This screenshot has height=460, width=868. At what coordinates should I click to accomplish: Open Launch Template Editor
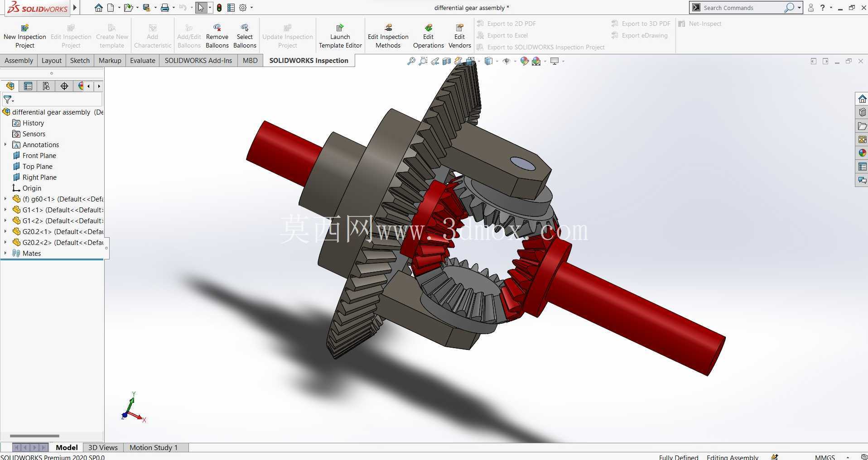pyautogui.click(x=340, y=36)
